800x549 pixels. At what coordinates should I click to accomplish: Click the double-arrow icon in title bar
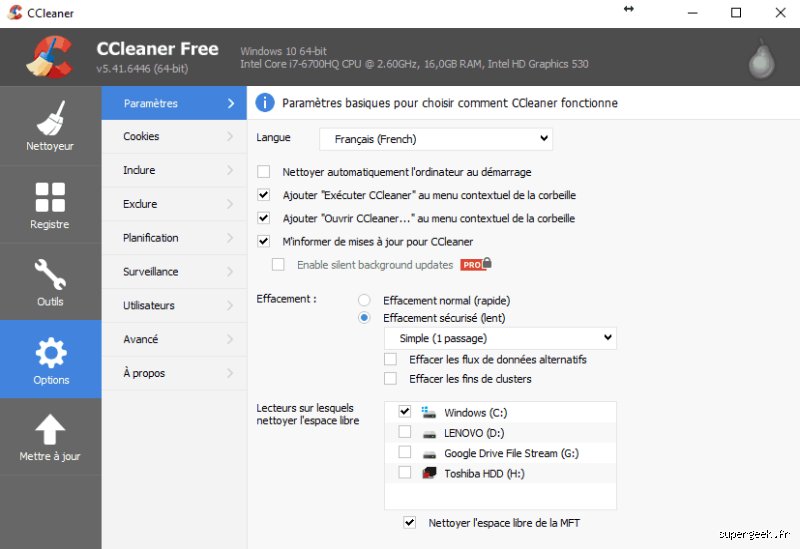pos(629,9)
